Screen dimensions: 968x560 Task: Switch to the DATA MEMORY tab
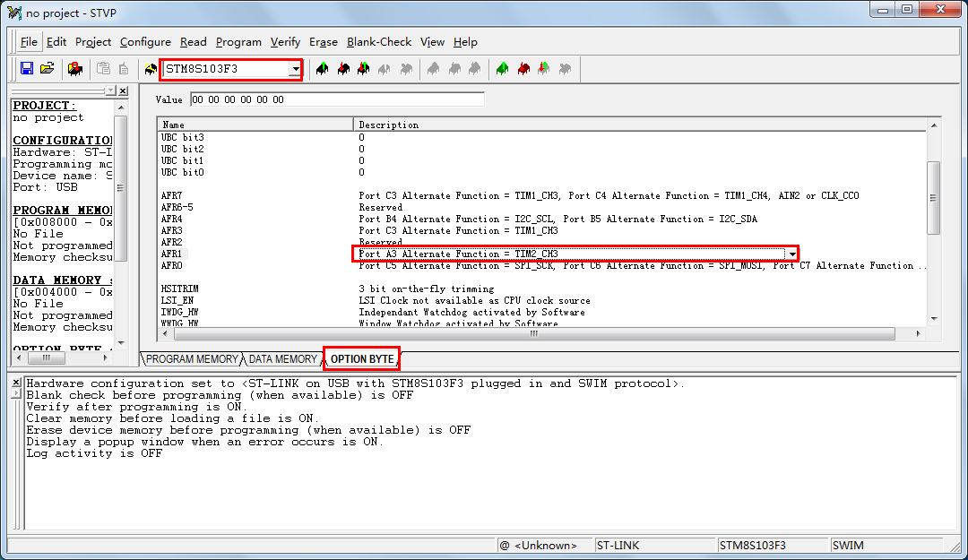coord(282,359)
